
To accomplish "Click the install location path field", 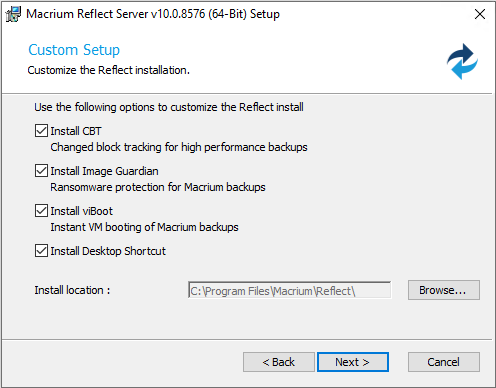I will tap(289, 290).
